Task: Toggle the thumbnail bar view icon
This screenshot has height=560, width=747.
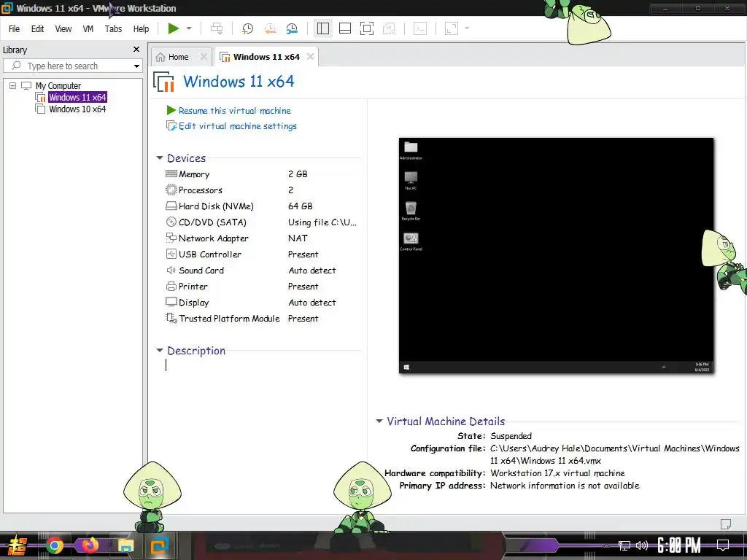Action: click(345, 28)
